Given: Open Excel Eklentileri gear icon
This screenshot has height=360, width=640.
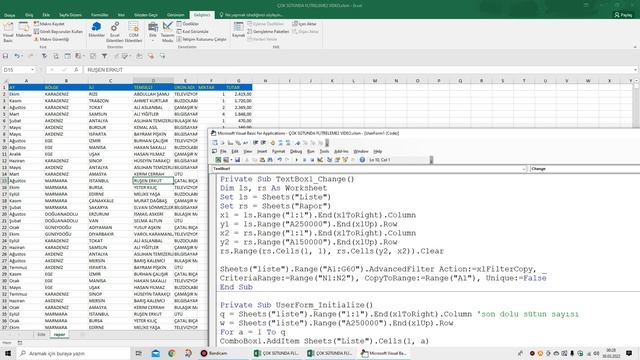Looking at the screenshot, I should tap(115, 32).
